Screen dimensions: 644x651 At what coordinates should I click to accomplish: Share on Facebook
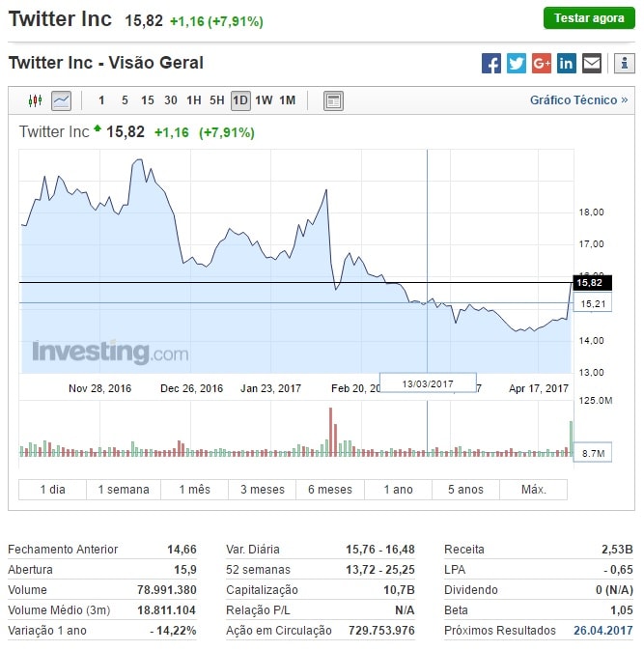click(x=491, y=64)
